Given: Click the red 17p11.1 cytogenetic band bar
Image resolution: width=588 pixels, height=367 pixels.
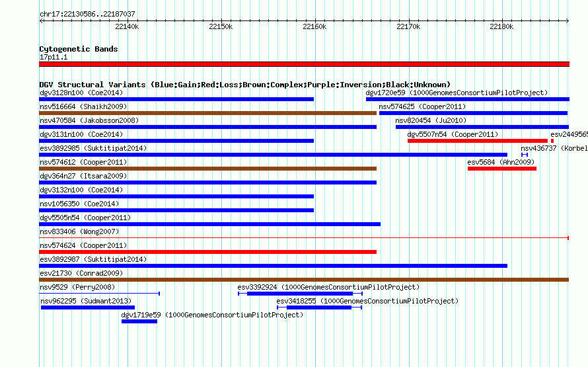Looking at the screenshot, I should tap(304, 65).
